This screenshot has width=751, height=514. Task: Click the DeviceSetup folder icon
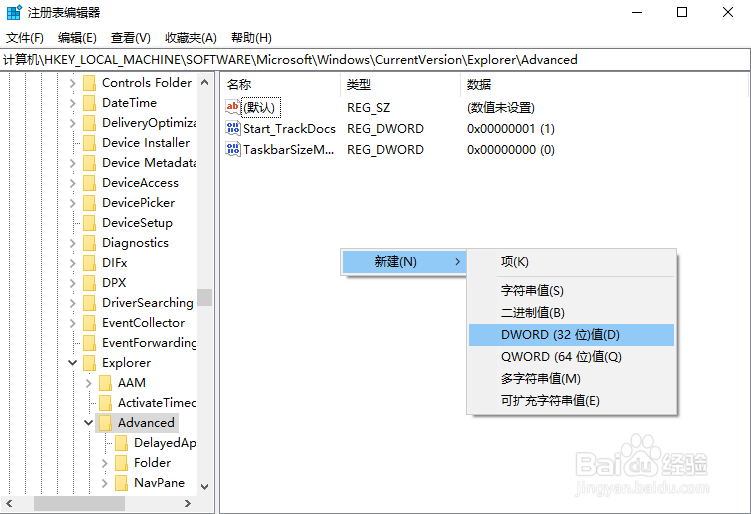click(90, 223)
